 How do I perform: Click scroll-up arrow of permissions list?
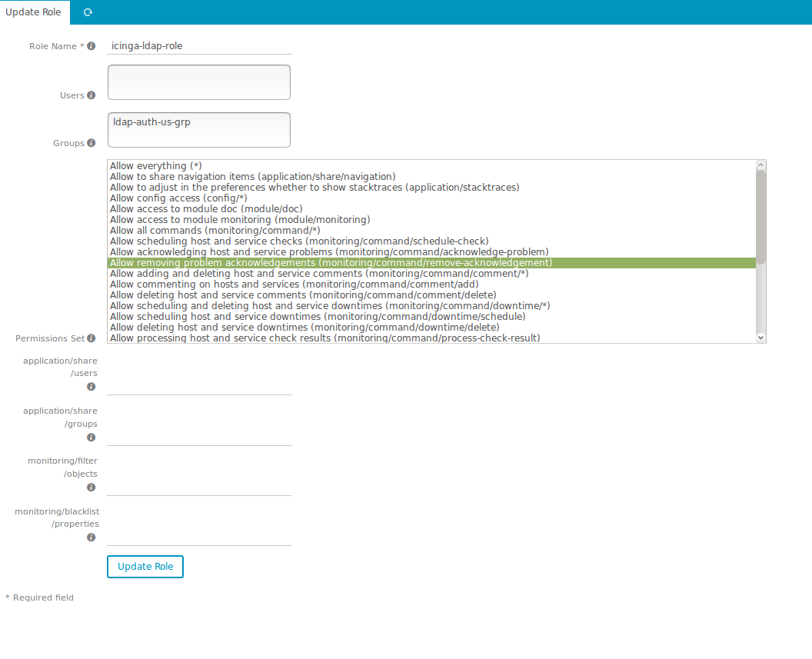click(x=760, y=165)
